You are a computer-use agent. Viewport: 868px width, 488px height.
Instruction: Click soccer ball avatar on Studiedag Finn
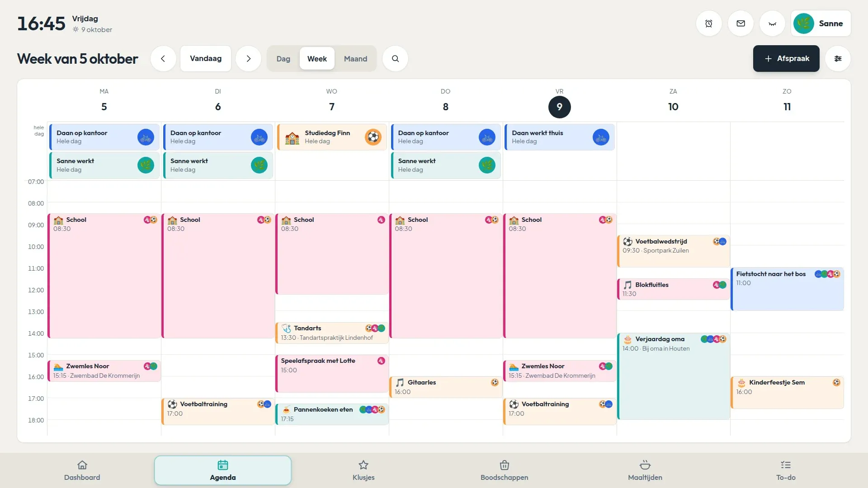[373, 137]
